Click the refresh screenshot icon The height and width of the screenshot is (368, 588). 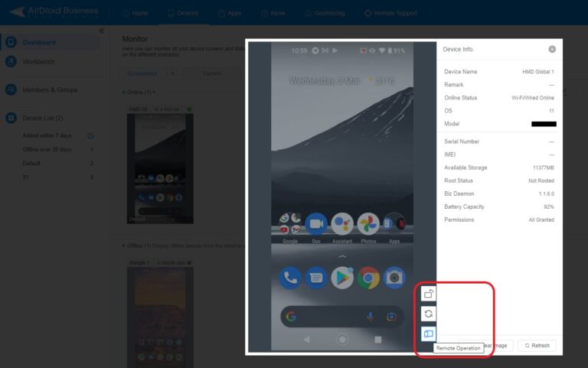428,314
